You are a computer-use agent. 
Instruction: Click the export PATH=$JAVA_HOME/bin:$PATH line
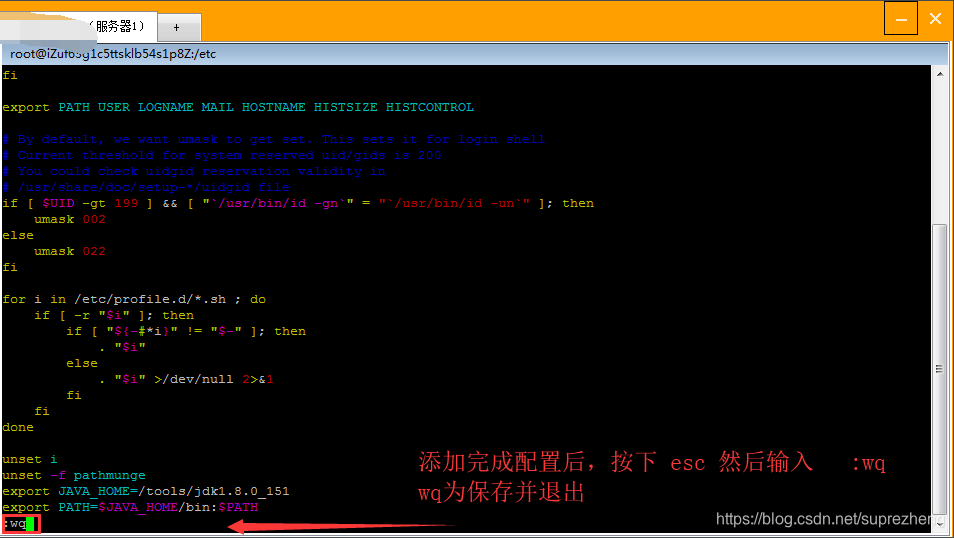pyautogui.click(x=130, y=507)
